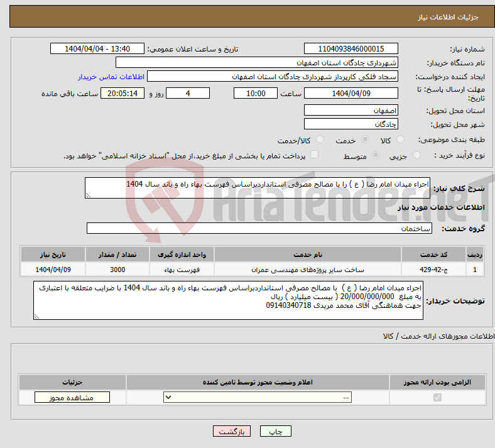Image resolution: width=495 pixels, height=448 pixels.
Task: Click the request number field 1104093846000015
Action: 351,48
